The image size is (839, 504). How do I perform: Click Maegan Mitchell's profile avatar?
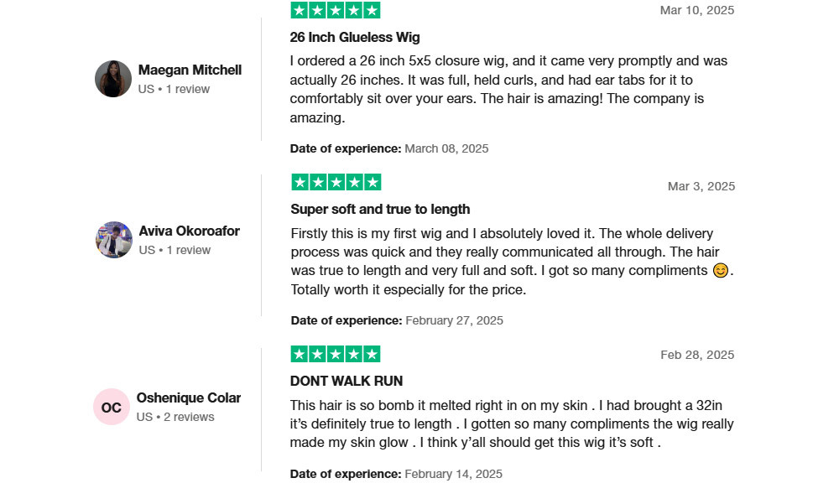(113, 79)
